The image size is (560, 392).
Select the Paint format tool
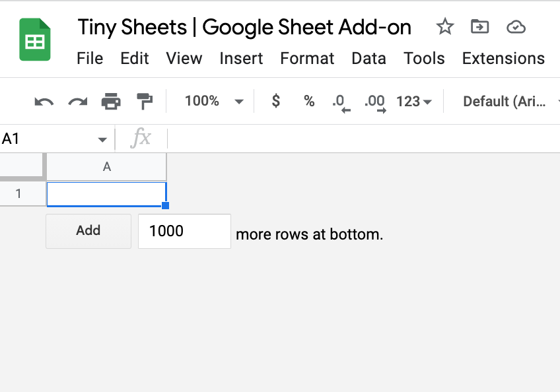pos(145,101)
